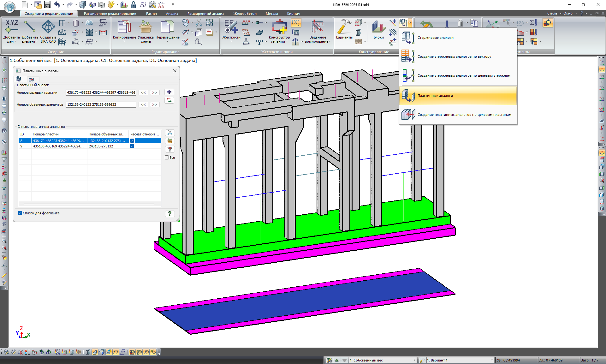The image size is (606, 364).
Task: Check the Все checkbox
Action: pyautogui.click(x=167, y=158)
